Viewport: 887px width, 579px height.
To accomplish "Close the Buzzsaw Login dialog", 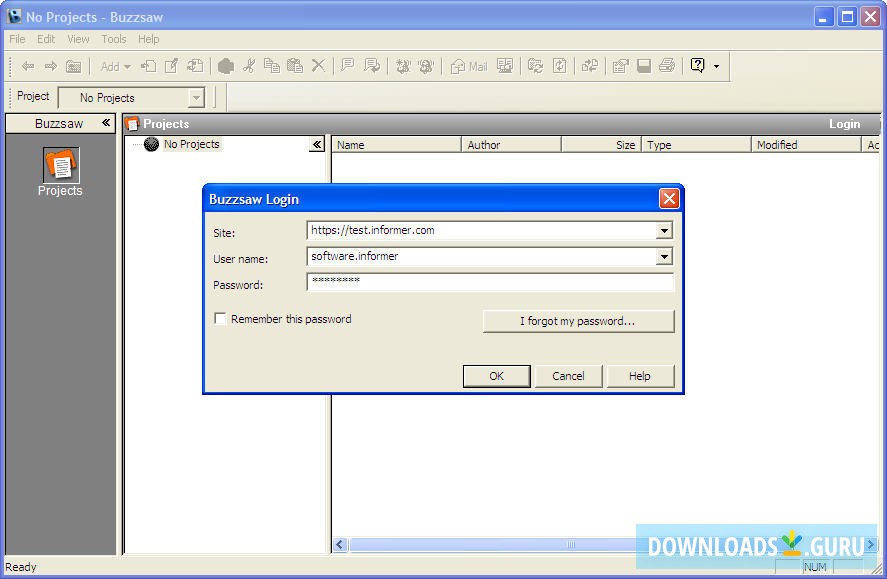I will pos(669,198).
